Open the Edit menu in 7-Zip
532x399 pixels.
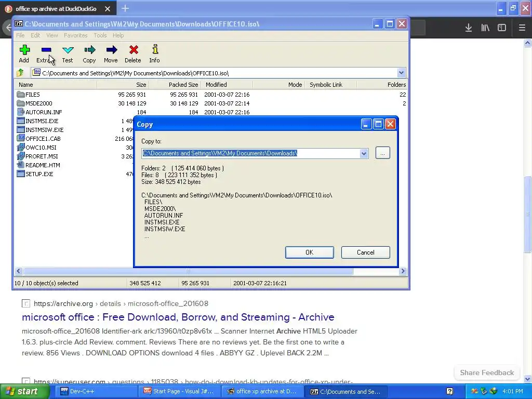coord(35,35)
